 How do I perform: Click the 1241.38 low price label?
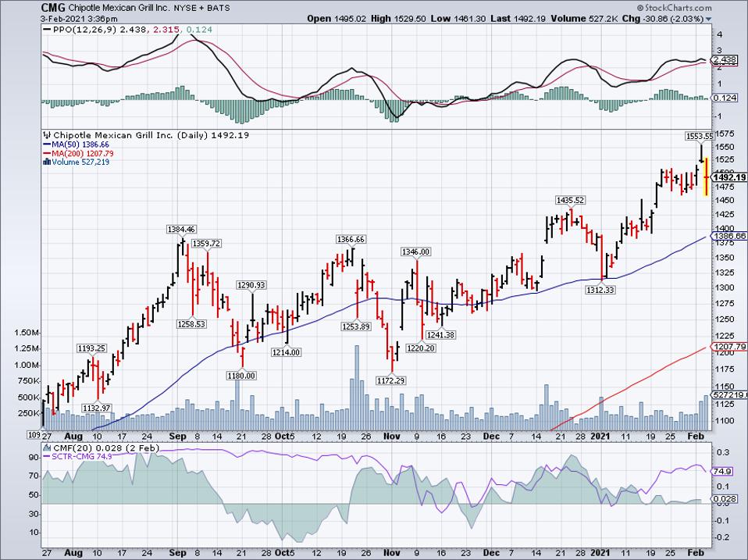[440, 335]
